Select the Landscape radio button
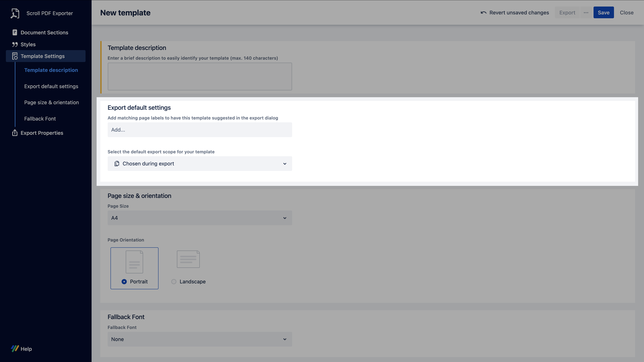Image resolution: width=644 pixels, height=362 pixels. [174, 282]
